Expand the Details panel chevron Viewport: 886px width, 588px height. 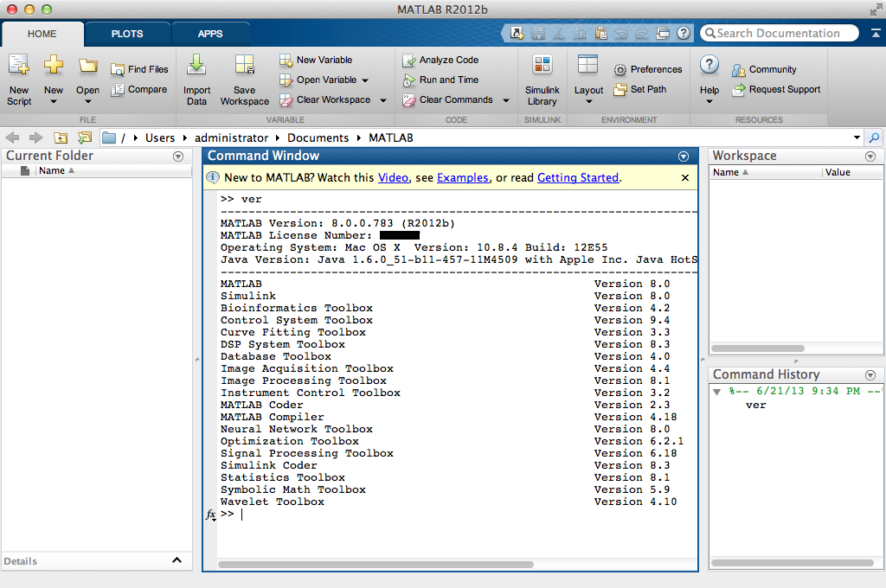coord(177,560)
